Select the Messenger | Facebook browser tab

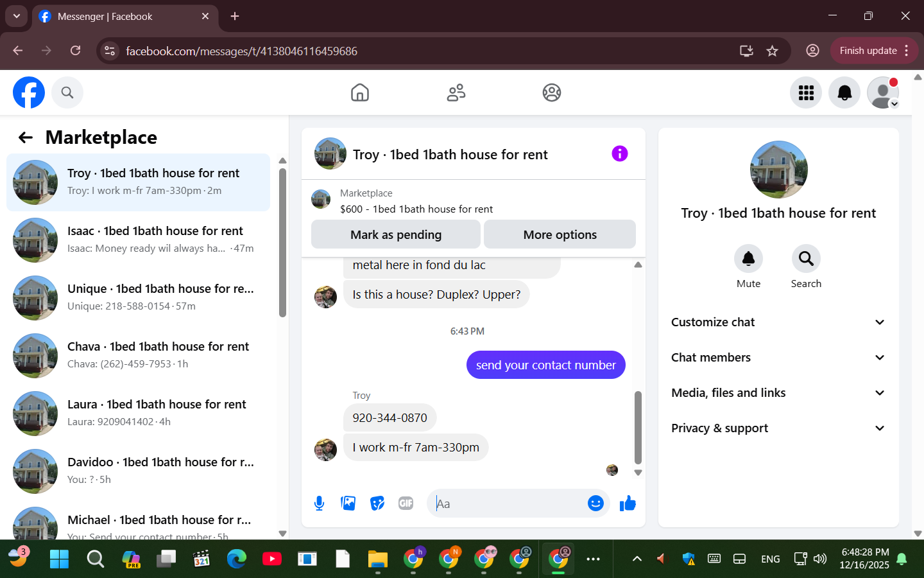click(125, 17)
